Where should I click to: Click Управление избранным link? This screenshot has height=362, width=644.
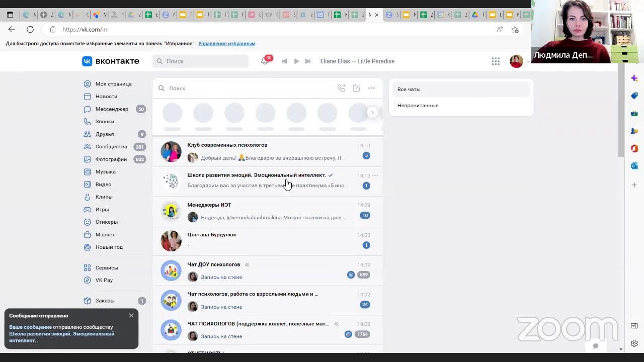coord(226,44)
